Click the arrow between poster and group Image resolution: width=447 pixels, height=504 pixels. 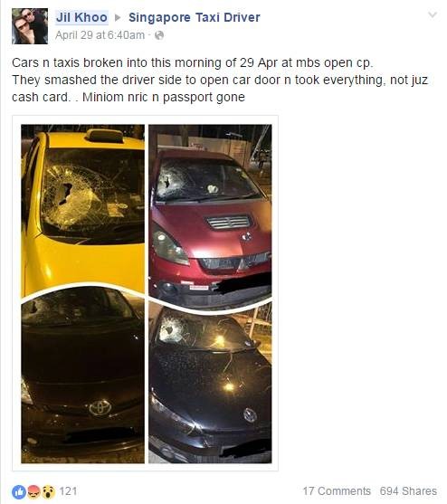pyautogui.click(x=118, y=18)
